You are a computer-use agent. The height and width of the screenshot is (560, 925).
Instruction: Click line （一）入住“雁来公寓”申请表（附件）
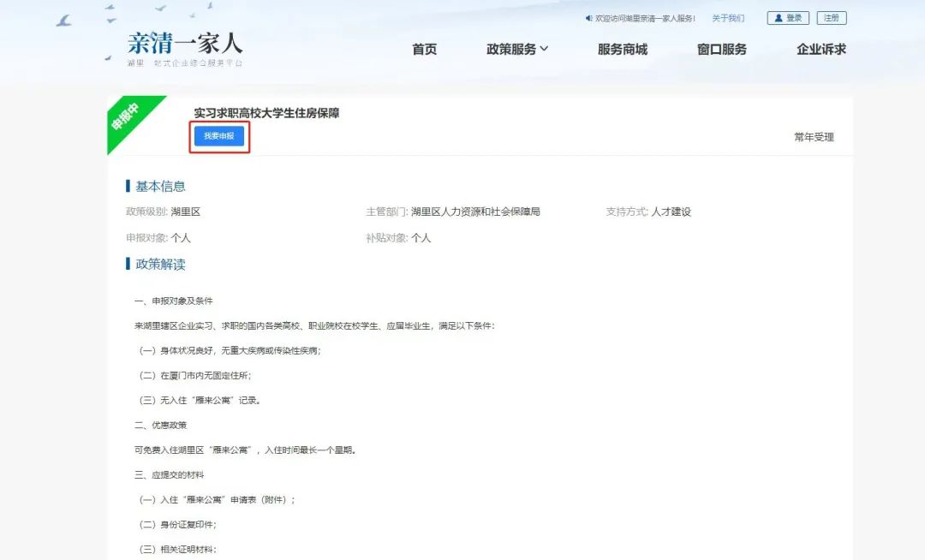click(217, 500)
